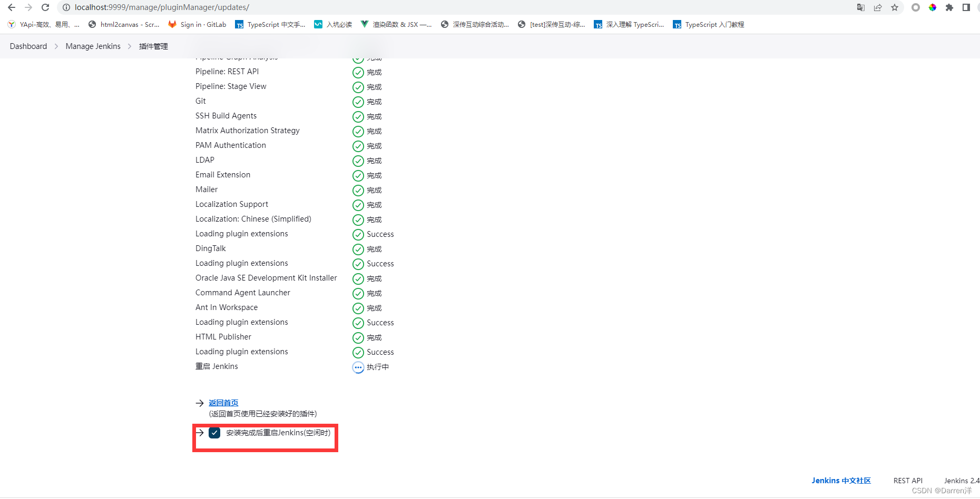Click the Pipeline: REST API check icon
980x499 pixels.
358,72
